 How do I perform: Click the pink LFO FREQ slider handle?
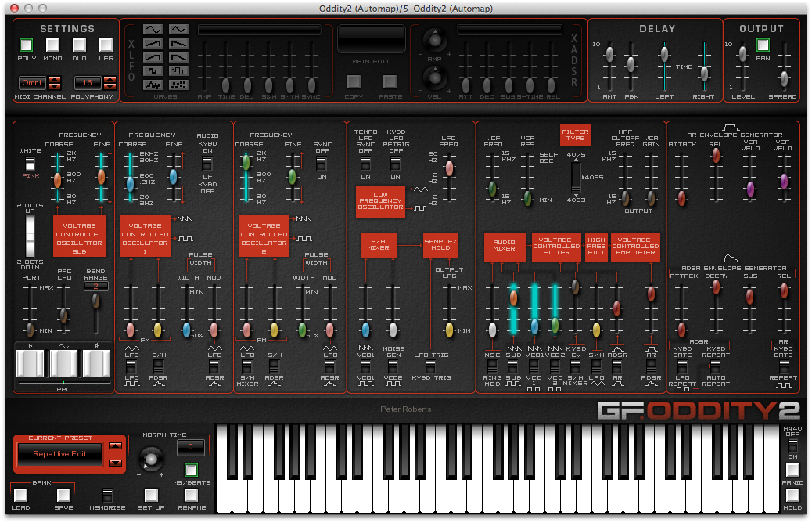[449, 168]
